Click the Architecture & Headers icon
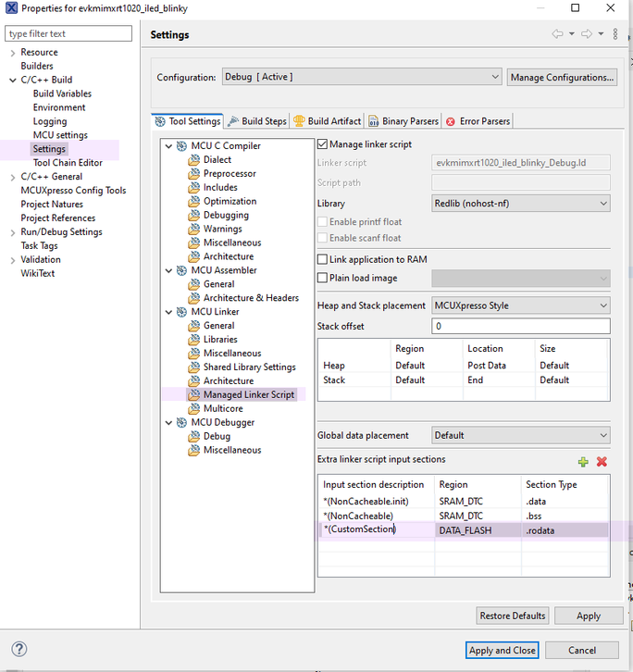 (194, 298)
